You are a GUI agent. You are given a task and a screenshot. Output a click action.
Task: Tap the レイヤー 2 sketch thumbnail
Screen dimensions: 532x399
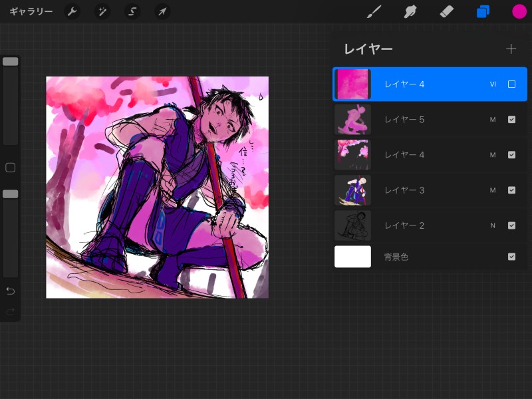click(352, 225)
